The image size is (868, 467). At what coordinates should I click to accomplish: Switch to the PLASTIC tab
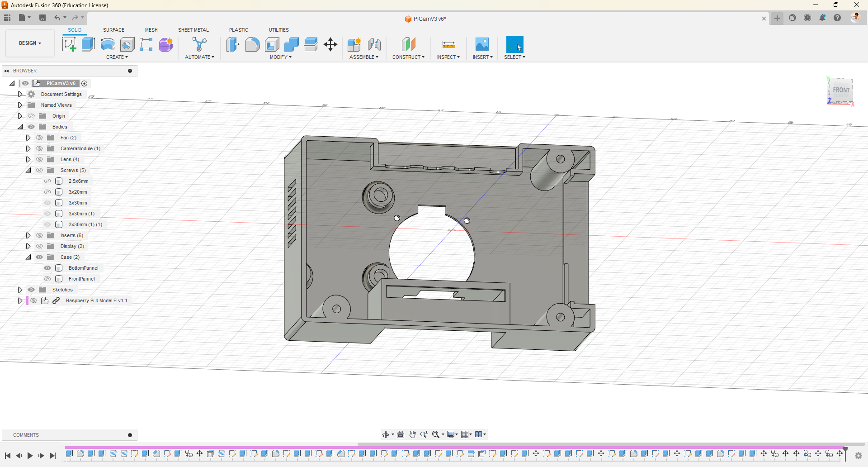[x=239, y=30]
